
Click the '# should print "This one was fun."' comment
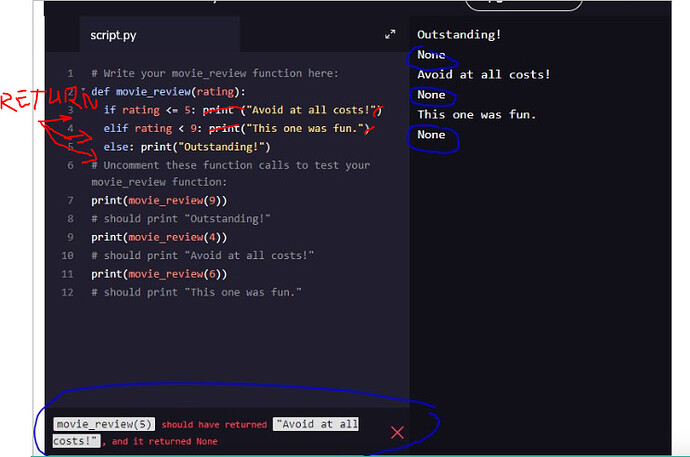tap(196, 292)
